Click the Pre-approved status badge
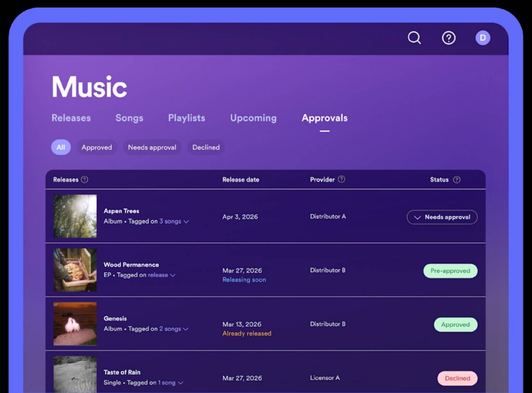The width and height of the screenshot is (532, 393). (x=450, y=271)
